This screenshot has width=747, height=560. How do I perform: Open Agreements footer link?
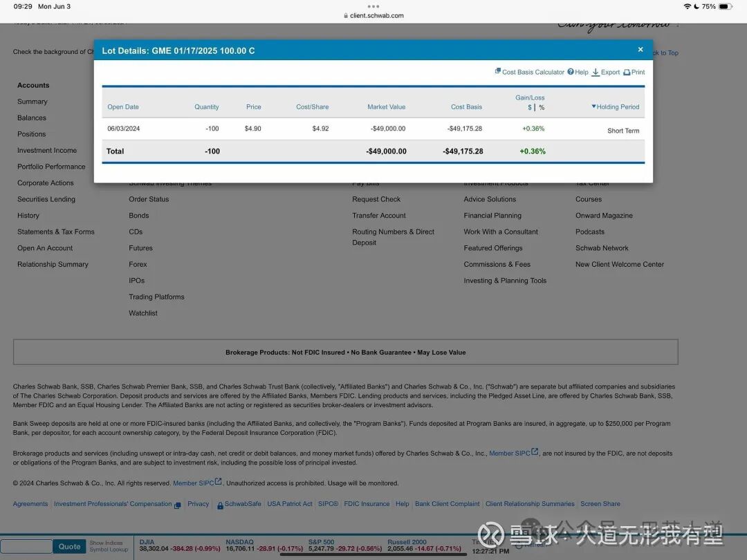pos(30,504)
